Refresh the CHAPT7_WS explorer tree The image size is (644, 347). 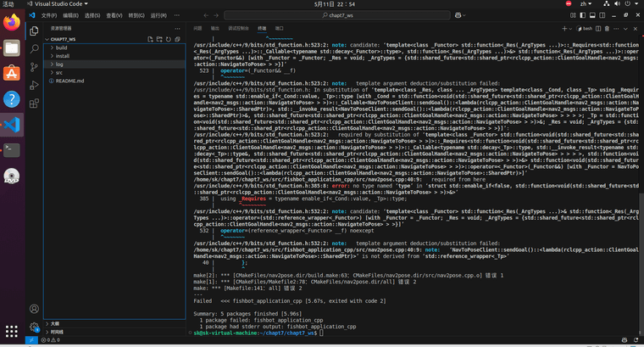pos(169,40)
